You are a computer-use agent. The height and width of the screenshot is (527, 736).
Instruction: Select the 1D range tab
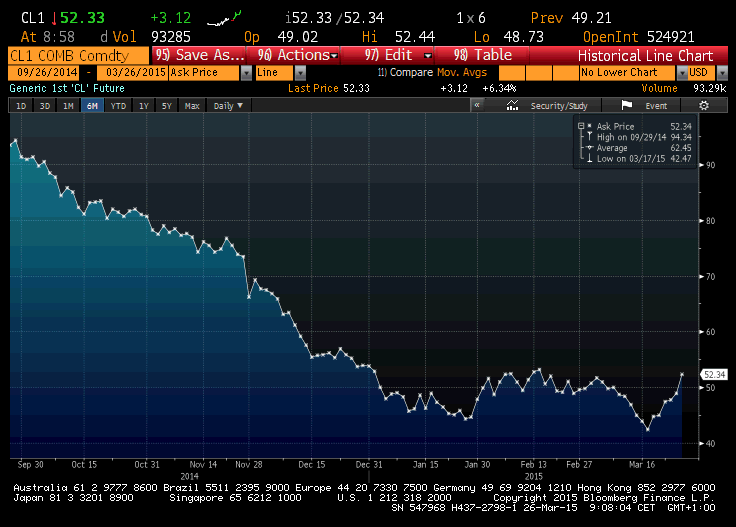click(x=21, y=106)
